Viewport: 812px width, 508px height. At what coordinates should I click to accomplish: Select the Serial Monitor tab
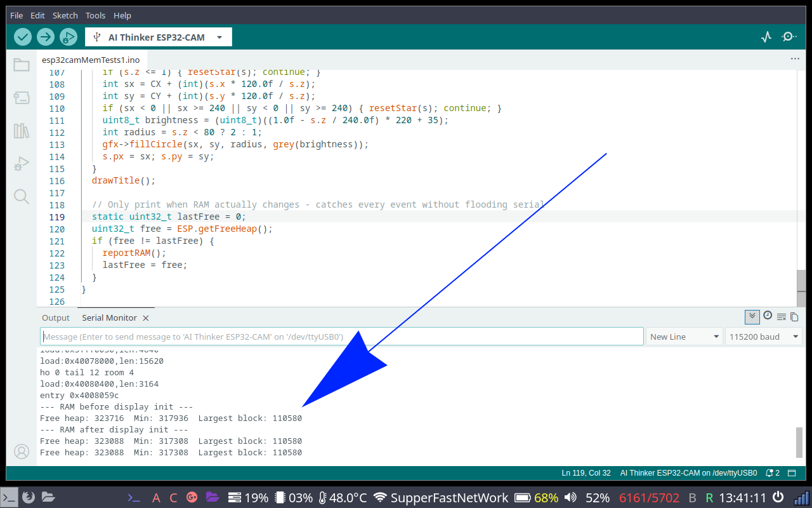(109, 318)
